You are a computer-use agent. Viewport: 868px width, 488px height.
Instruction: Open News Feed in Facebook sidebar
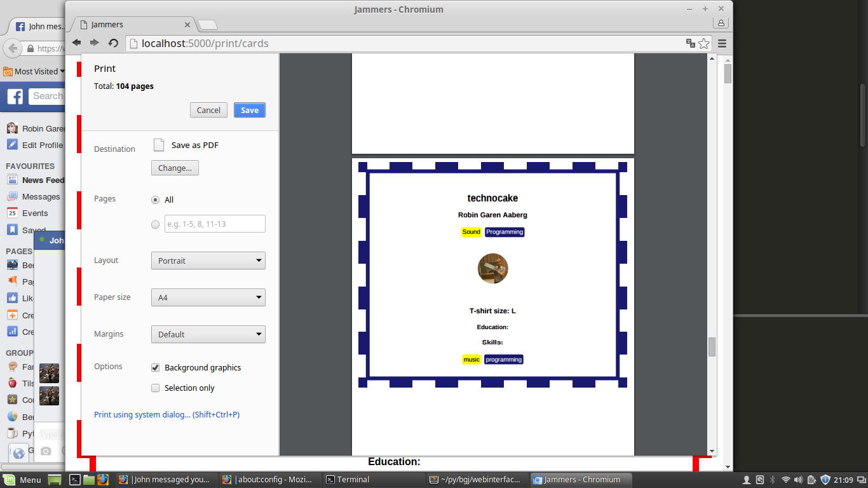pyautogui.click(x=35, y=180)
